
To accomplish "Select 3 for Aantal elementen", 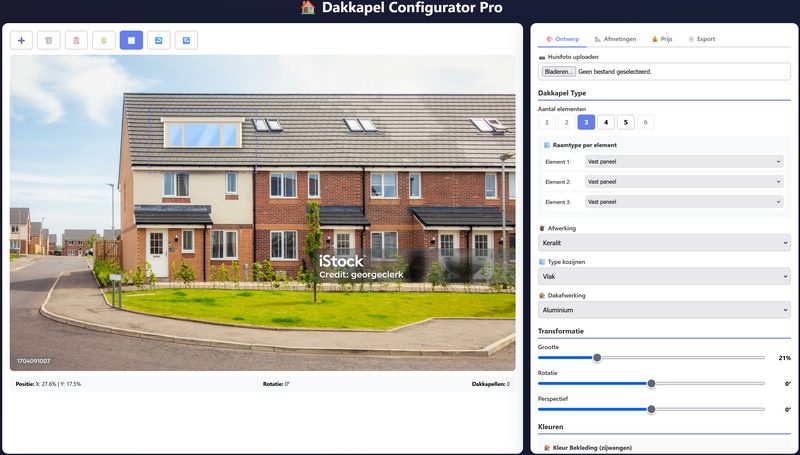I will point(586,122).
